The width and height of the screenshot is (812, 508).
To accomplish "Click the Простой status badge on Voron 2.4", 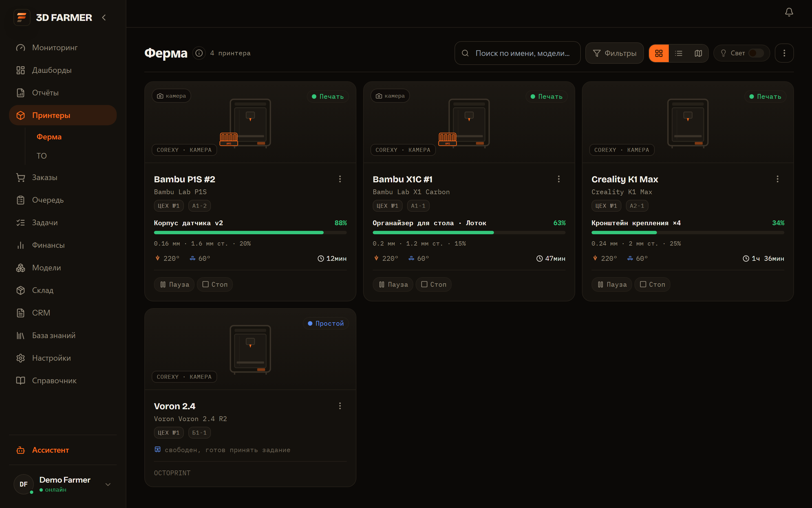I will (x=326, y=323).
